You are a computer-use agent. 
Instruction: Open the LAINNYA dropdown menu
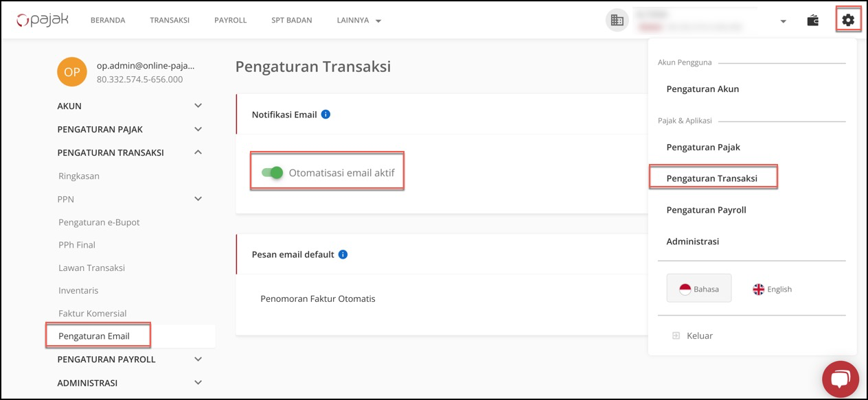(358, 21)
